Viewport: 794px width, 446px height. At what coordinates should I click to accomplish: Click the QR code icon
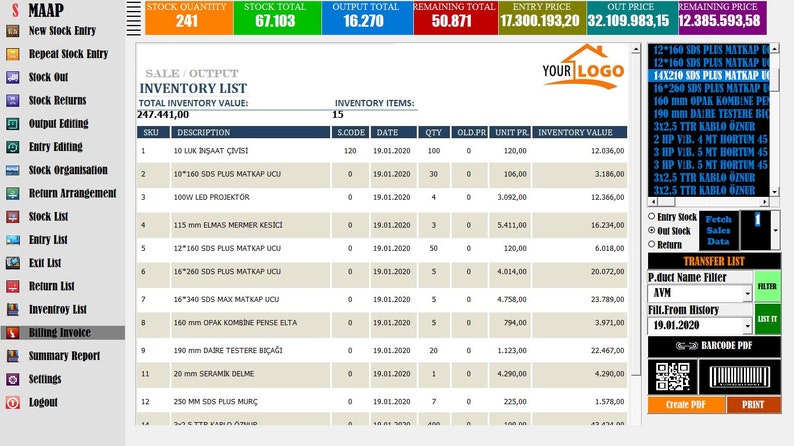tap(672, 377)
